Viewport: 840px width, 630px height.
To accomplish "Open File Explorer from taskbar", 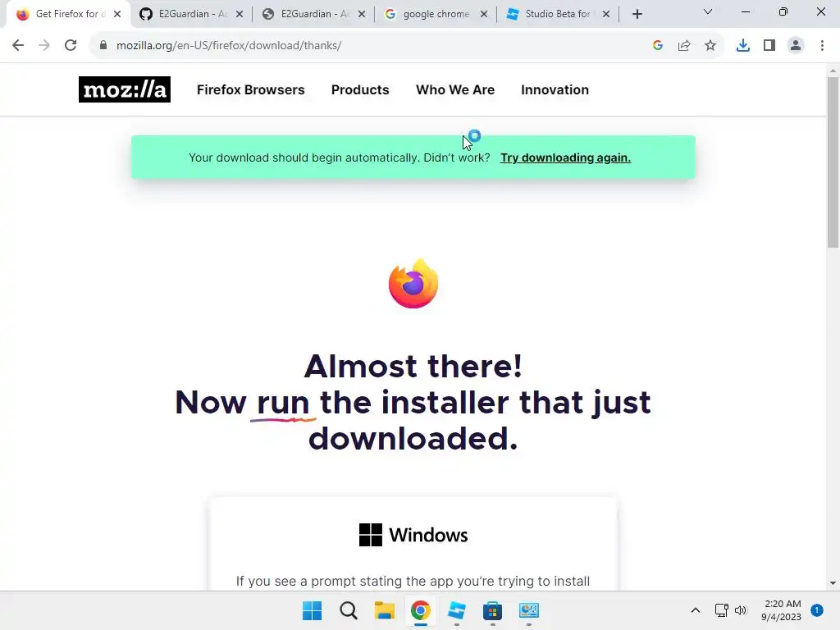I will (384, 610).
